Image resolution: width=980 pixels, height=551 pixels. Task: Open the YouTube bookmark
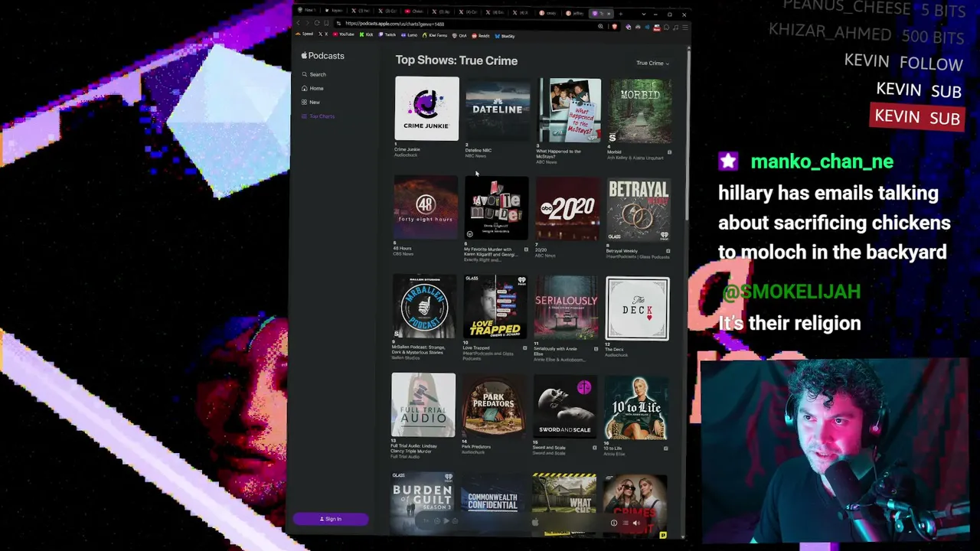pyautogui.click(x=343, y=35)
